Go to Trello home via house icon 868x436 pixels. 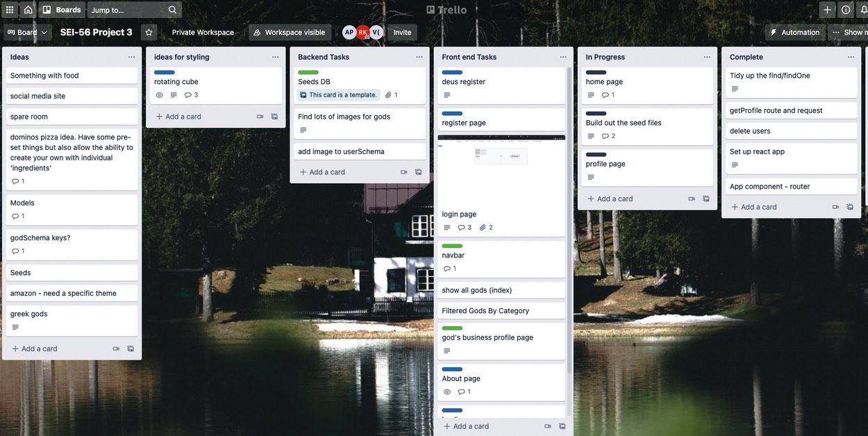tap(28, 10)
